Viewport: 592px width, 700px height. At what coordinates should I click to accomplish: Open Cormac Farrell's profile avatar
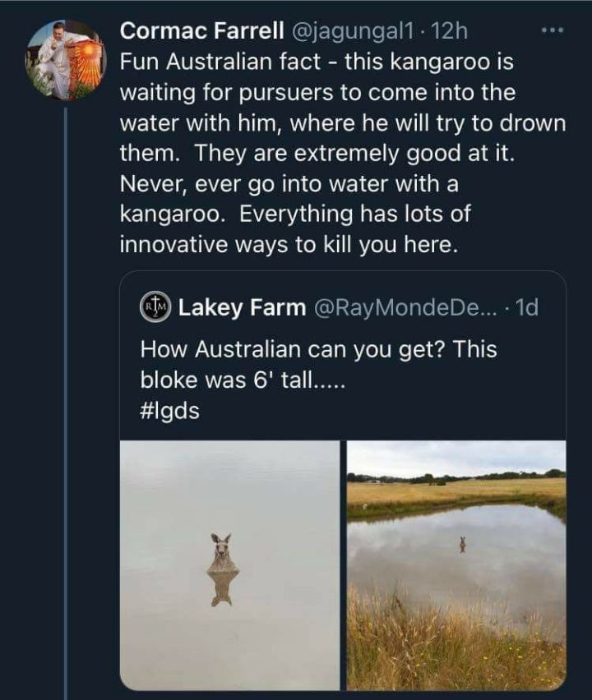point(66,59)
